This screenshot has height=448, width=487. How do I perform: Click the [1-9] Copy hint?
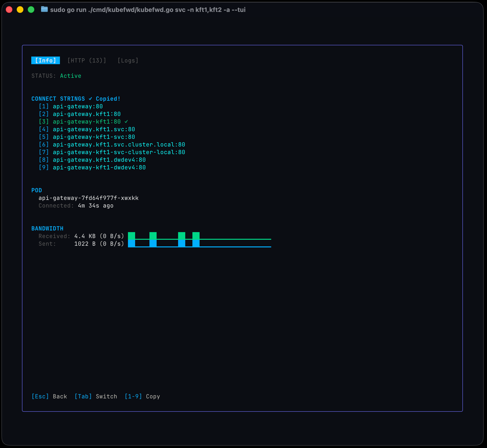[x=142, y=396]
